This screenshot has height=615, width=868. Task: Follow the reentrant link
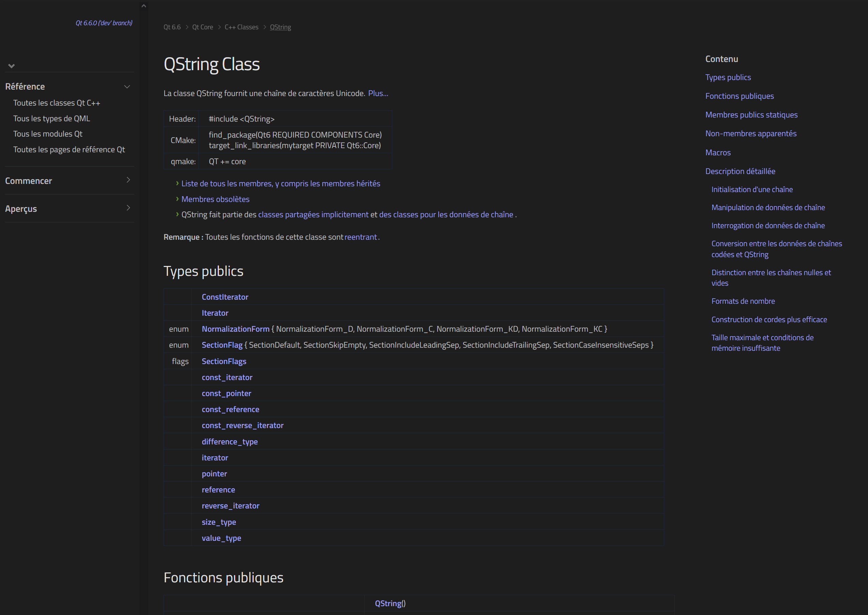pyautogui.click(x=360, y=237)
